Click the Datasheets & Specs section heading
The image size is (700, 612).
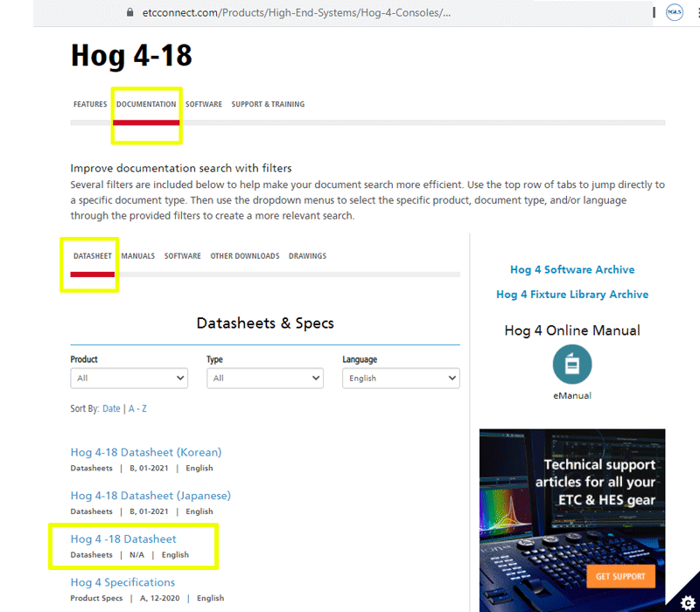(x=265, y=323)
